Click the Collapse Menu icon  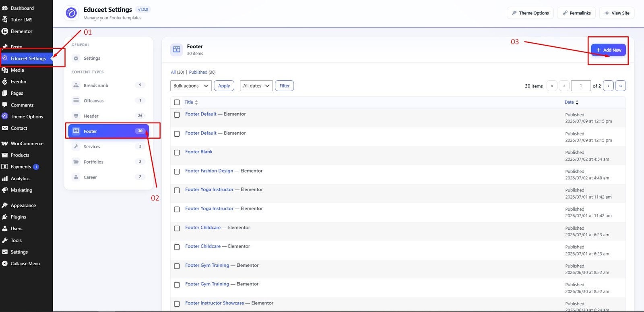tap(5, 264)
